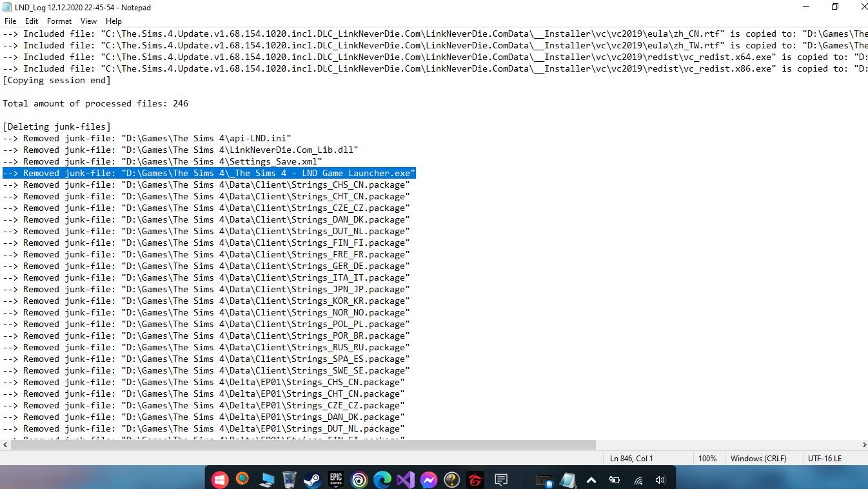This screenshot has width=868, height=489.
Task: Launch Steam from the taskbar
Action: click(x=312, y=480)
